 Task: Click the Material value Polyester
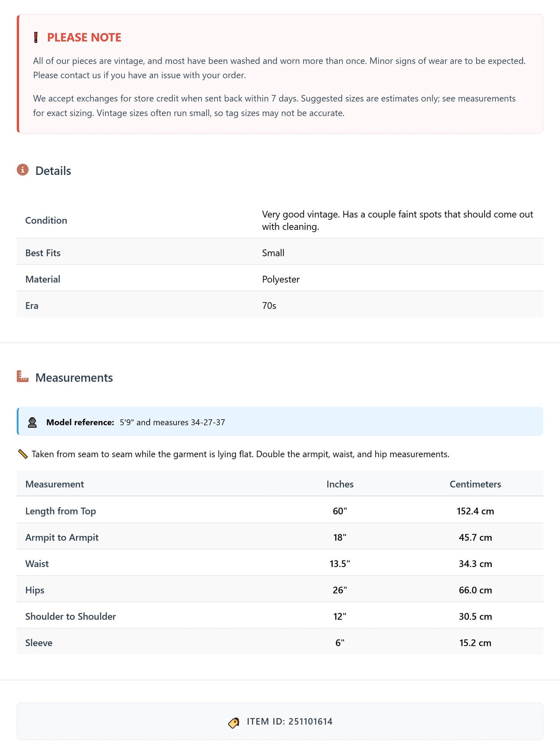281,279
